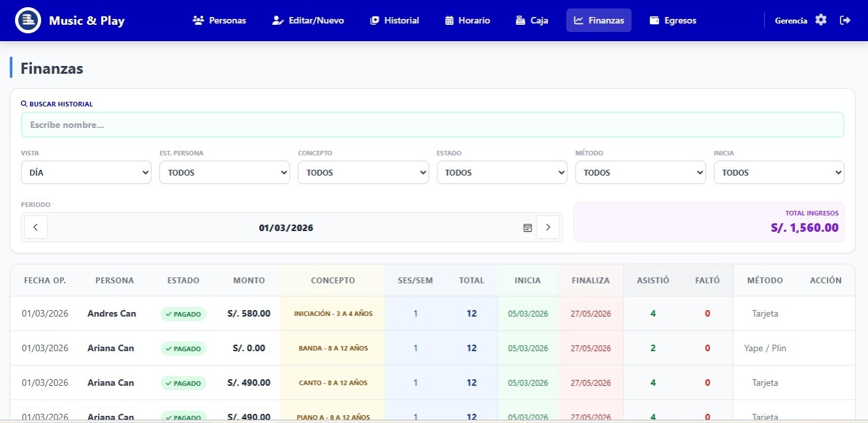Click the previous period arrow button

[x=35, y=227]
